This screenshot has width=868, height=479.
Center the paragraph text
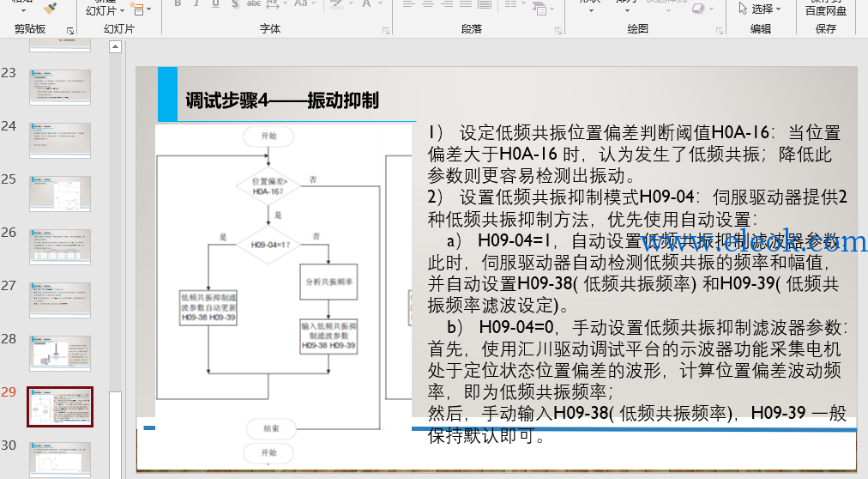tap(428, 4)
